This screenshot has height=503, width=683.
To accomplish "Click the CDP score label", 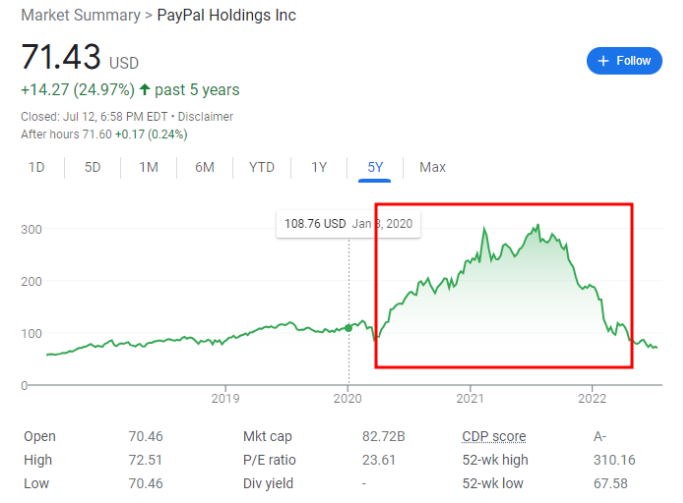I will tap(493, 436).
